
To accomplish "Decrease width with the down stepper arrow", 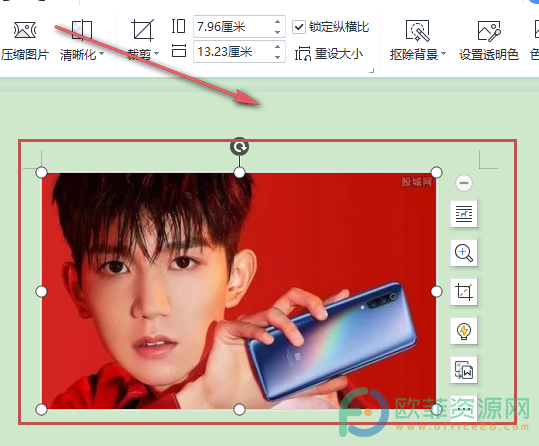I will 277,57.
